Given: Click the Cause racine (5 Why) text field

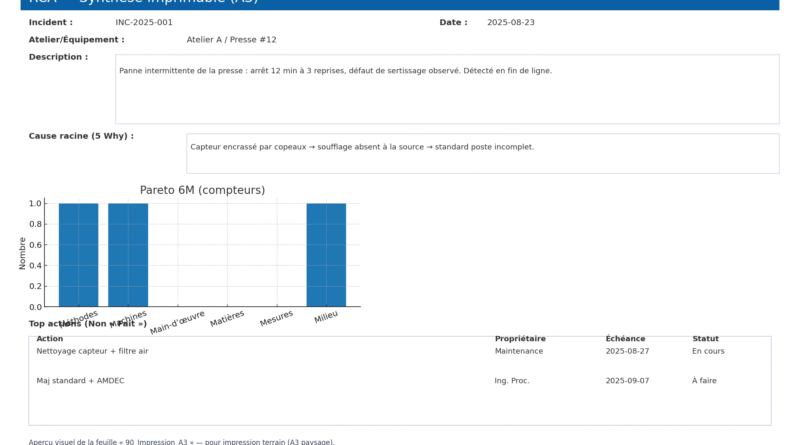Looking at the screenshot, I should (482, 153).
